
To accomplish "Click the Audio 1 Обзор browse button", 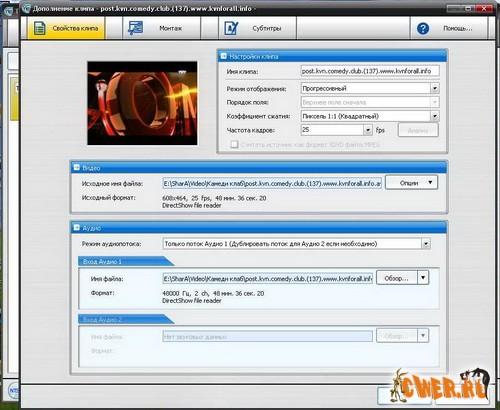I will (396, 278).
